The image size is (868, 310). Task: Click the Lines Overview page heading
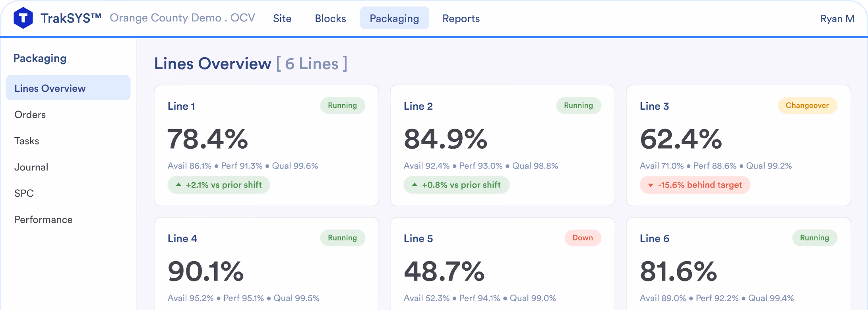click(x=213, y=64)
